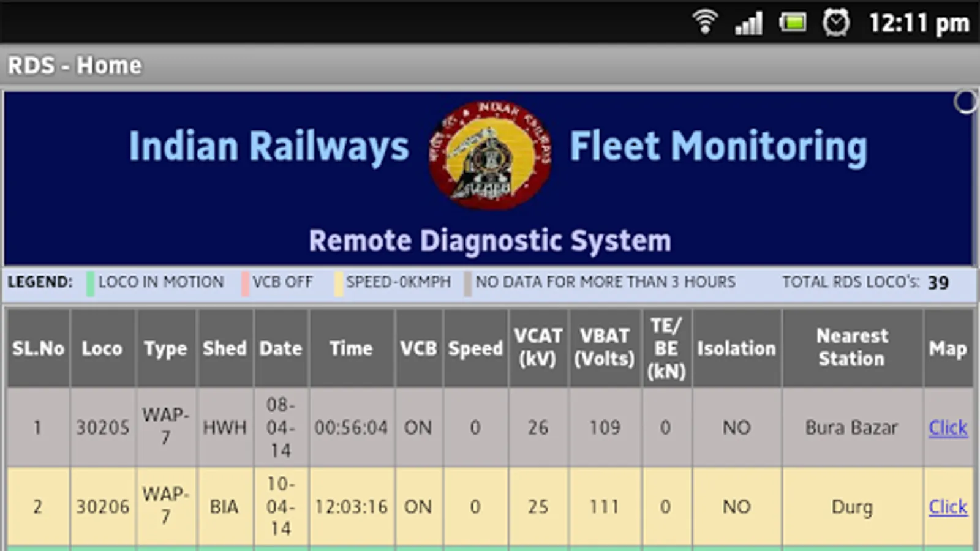Click the Bura Bazar station cell
980x551 pixels.
click(x=852, y=427)
